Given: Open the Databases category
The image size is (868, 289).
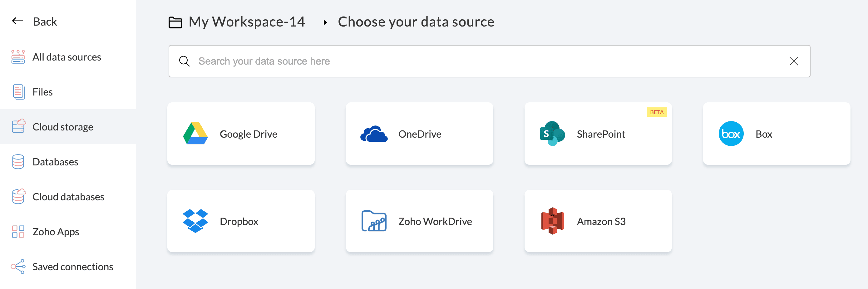Looking at the screenshot, I should (55, 162).
